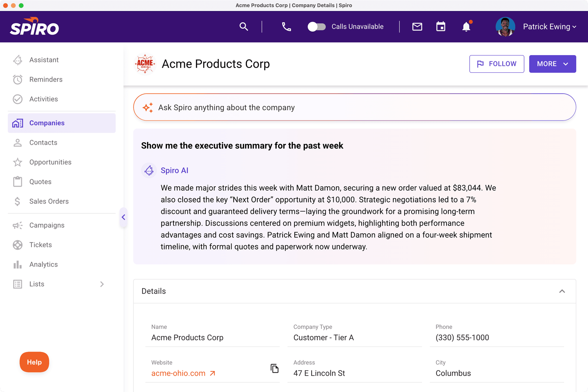Open the mail envelope icon

click(x=417, y=26)
